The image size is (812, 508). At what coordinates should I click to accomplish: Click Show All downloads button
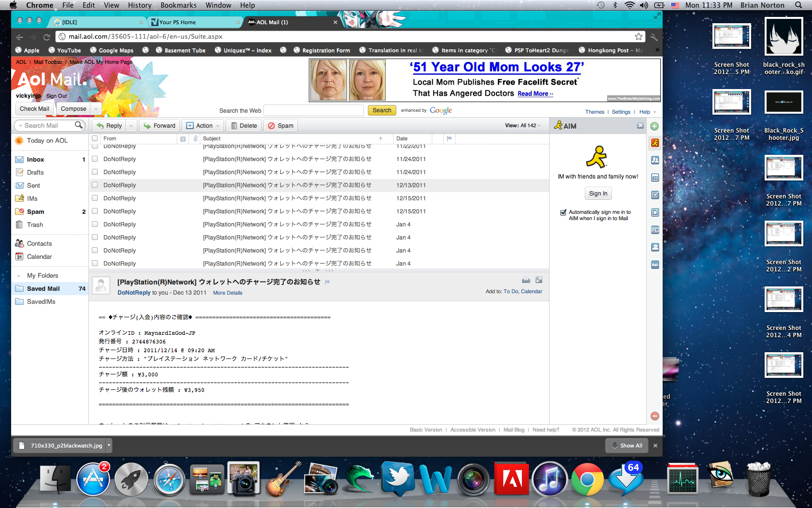627,446
